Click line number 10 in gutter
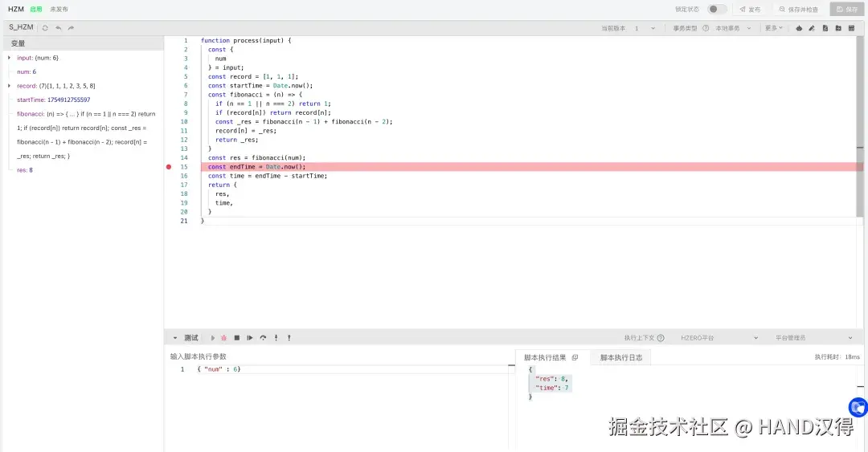Screen dimensions: 868x452 tap(184, 122)
